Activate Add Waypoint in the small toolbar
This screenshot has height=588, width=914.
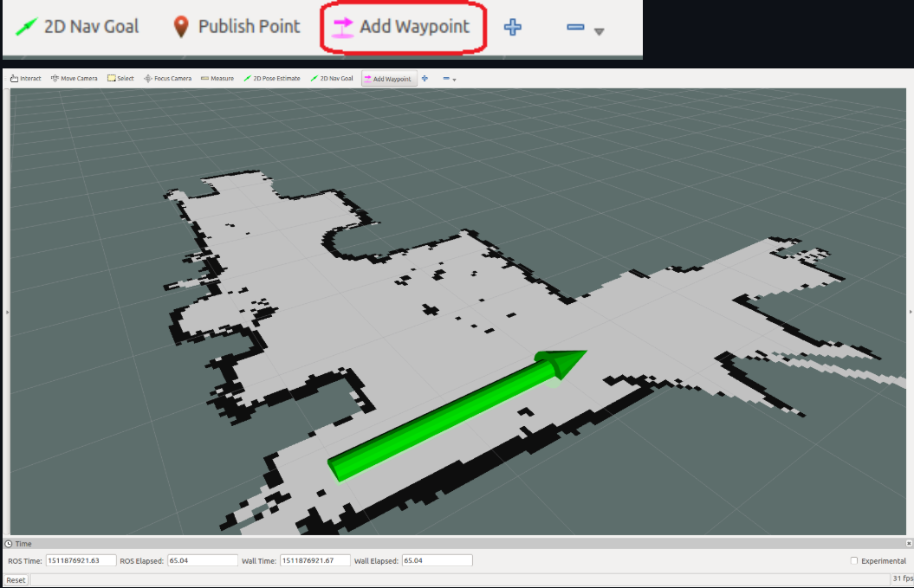coord(388,79)
